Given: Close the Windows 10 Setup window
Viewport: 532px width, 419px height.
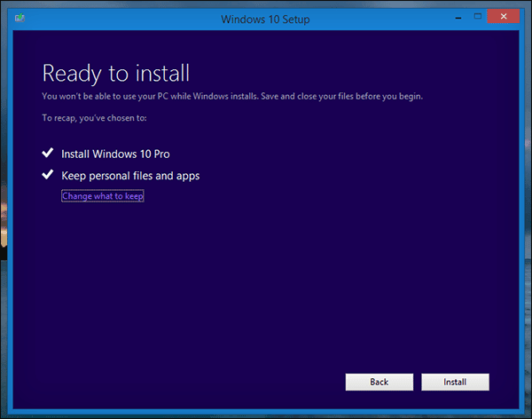Looking at the screenshot, I should coord(504,15).
